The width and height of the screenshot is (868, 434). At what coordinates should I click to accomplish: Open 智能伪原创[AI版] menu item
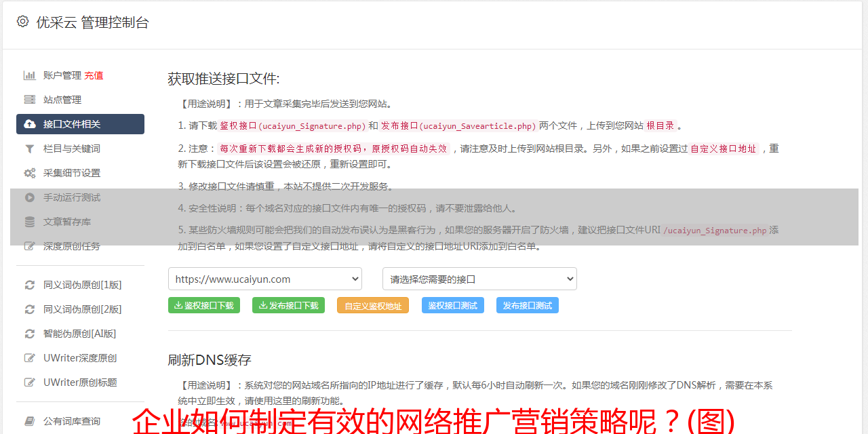pyautogui.click(x=80, y=334)
